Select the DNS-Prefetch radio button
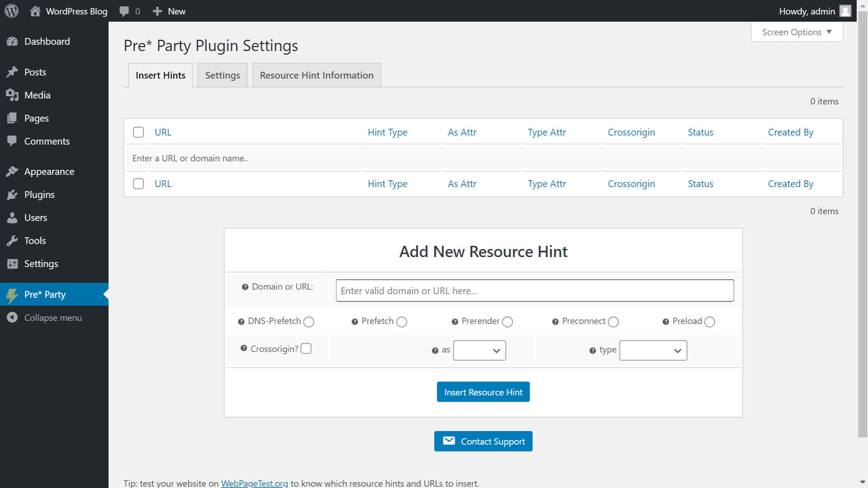This screenshot has width=868, height=488. click(309, 322)
